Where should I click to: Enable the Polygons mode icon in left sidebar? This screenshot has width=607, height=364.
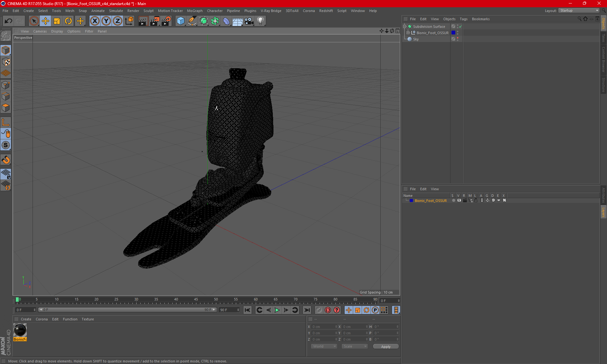tap(6, 108)
